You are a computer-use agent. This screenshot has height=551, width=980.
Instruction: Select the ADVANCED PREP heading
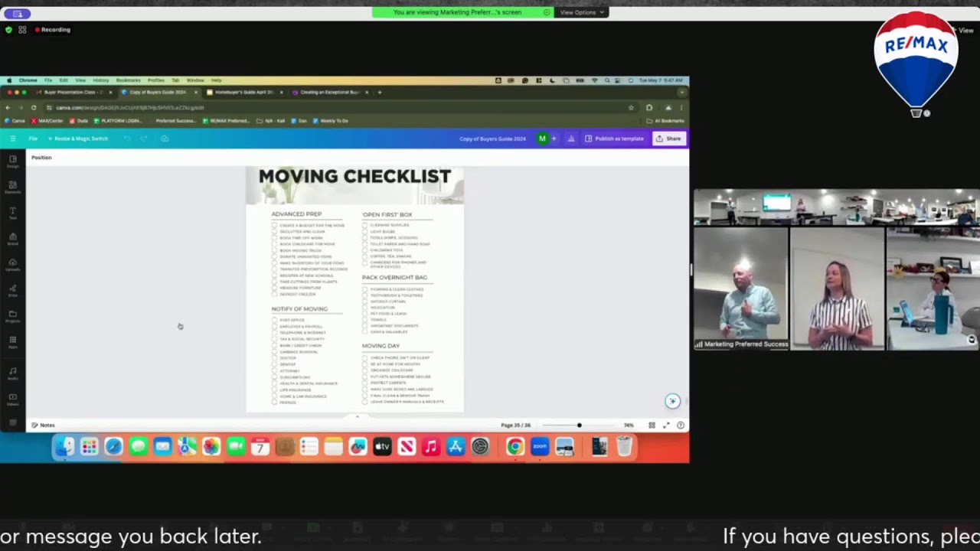296,214
